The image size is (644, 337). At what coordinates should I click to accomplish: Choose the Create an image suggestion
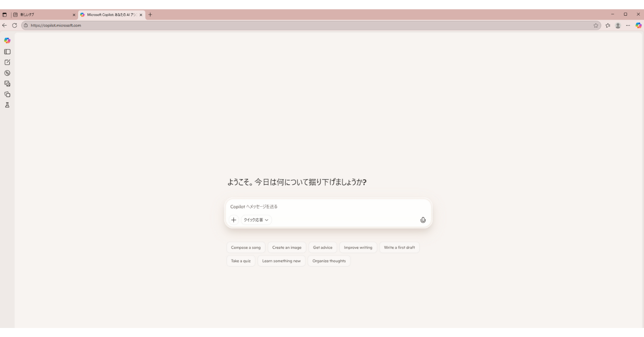287,247
